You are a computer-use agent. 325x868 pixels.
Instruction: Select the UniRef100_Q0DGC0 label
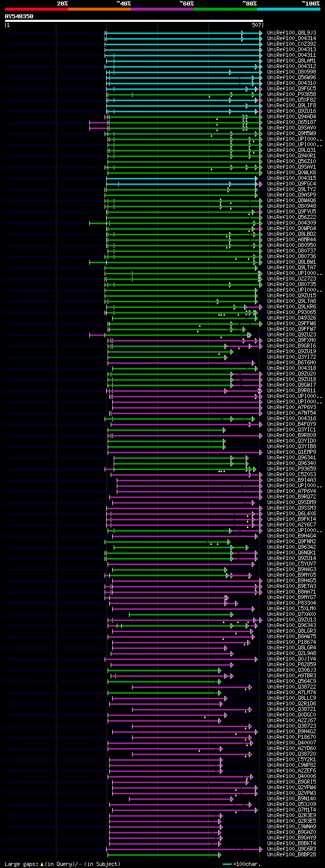[291, 715]
